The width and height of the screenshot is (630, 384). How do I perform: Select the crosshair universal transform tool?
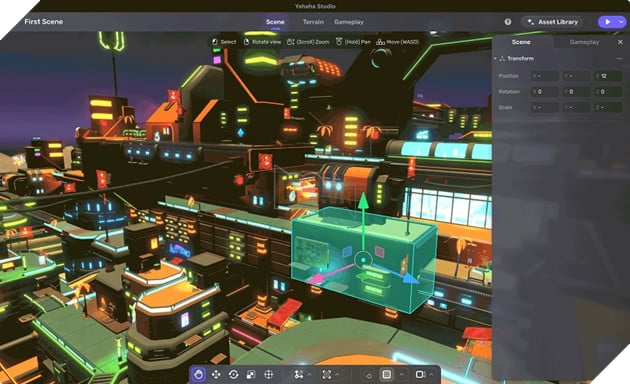[x=269, y=375]
